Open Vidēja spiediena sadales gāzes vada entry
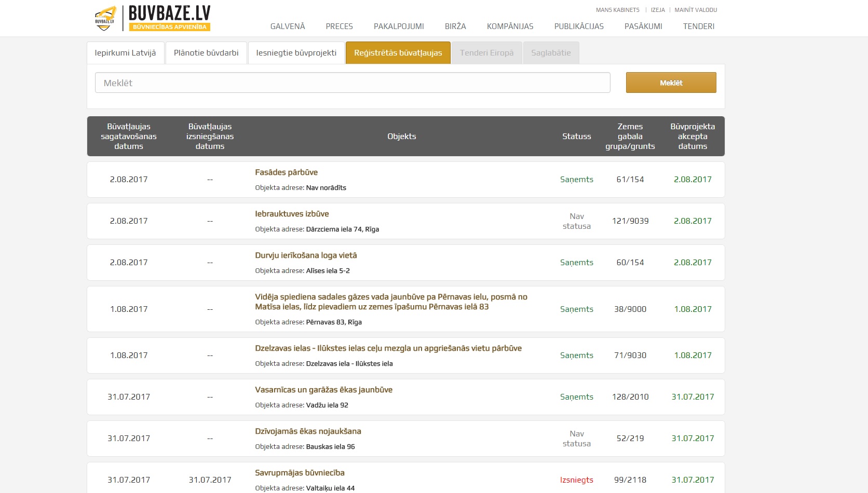The height and width of the screenshot is (493, 868). pyautogui.click(x=391, y=302)
